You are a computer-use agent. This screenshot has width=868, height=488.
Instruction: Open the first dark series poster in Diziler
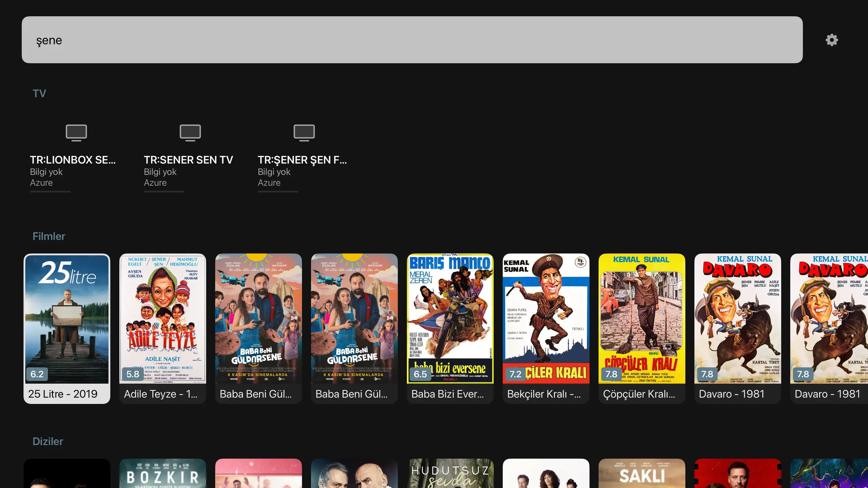point(67,473)
